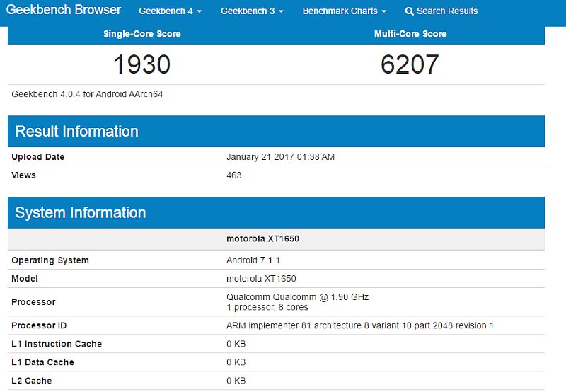This screenshot has height=392, width=566.
Task: Click the single-core score 1930
Action: tap(142, 64)
